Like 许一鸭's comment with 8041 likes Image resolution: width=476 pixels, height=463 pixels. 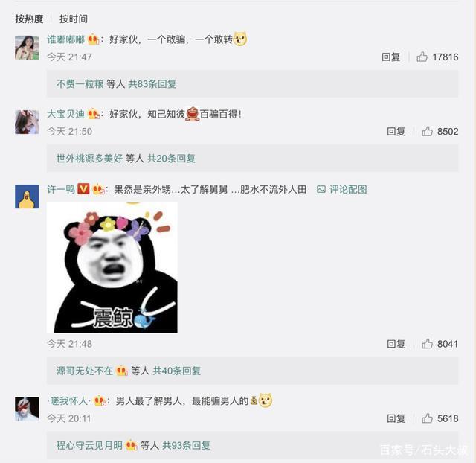coord(427,344)
